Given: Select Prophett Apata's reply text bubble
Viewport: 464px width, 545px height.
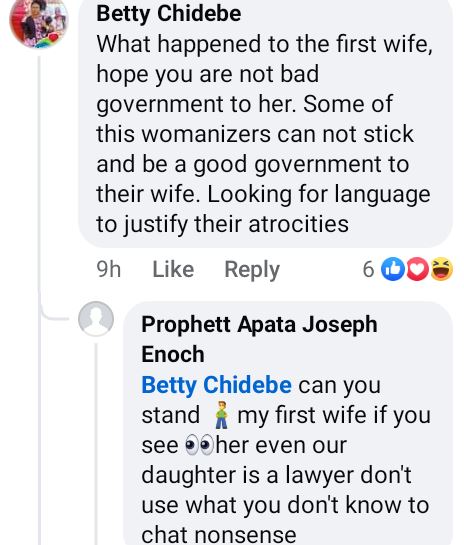Looking at the screenshot, I should 288,423.
